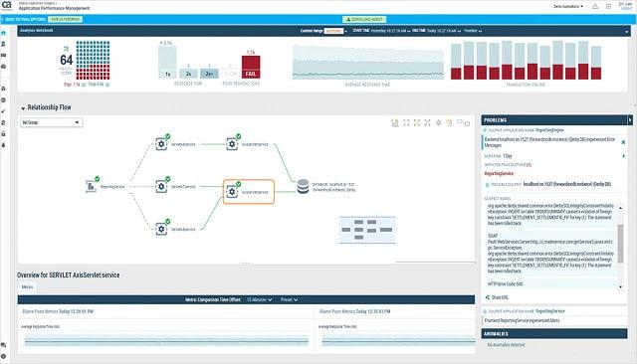
Task: Open the home icon in left sidebar
Action: [3, 33]
